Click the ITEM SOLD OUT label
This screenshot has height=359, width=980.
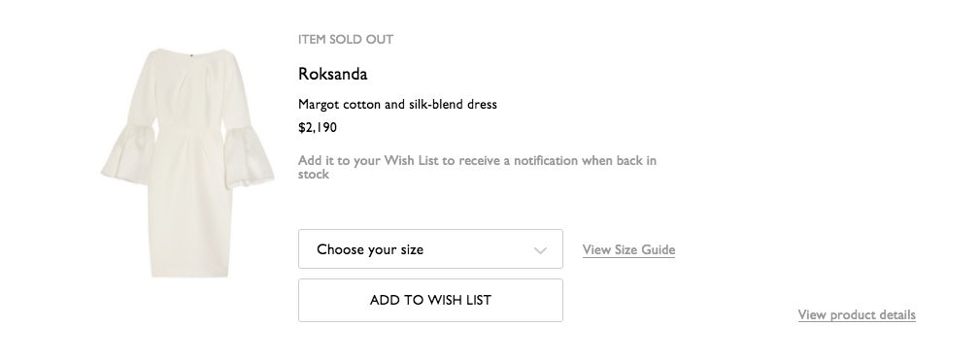pyautogui.click(x=346, y=40)
